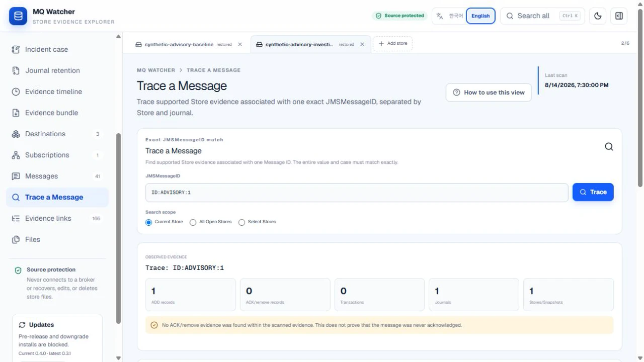Click the ADD records count card

[190, 295]
